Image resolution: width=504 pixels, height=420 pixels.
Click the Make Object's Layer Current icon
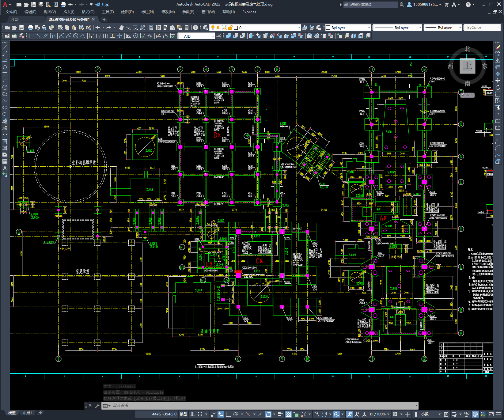305,28
